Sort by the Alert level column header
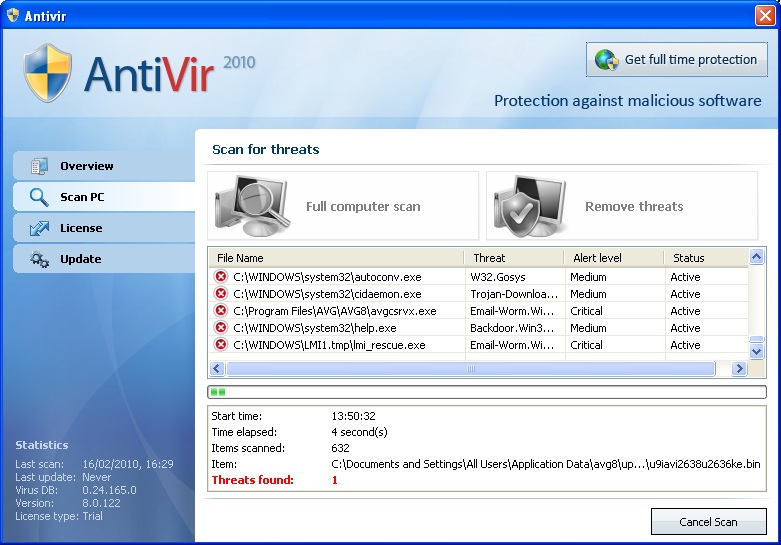The image size is (781, 545). [614, 258]
